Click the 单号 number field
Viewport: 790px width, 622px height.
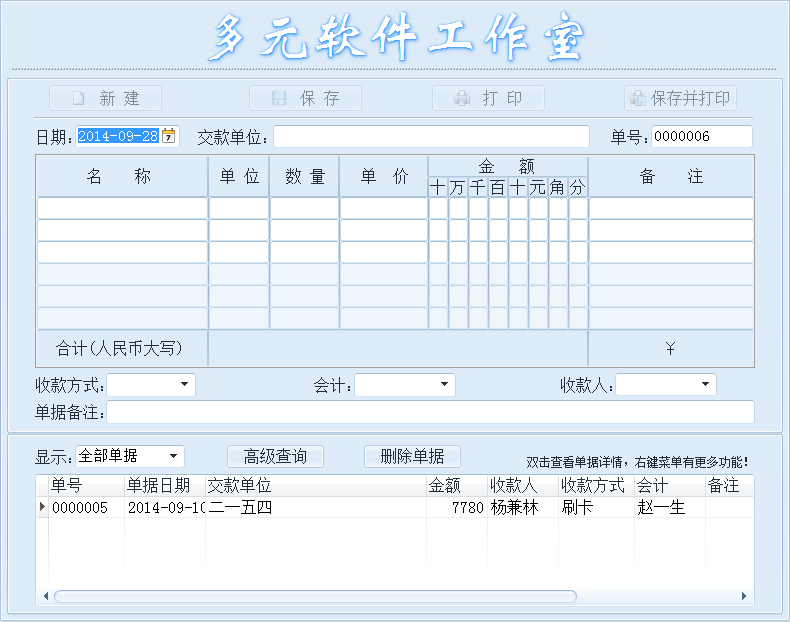(x=701, y=136)
